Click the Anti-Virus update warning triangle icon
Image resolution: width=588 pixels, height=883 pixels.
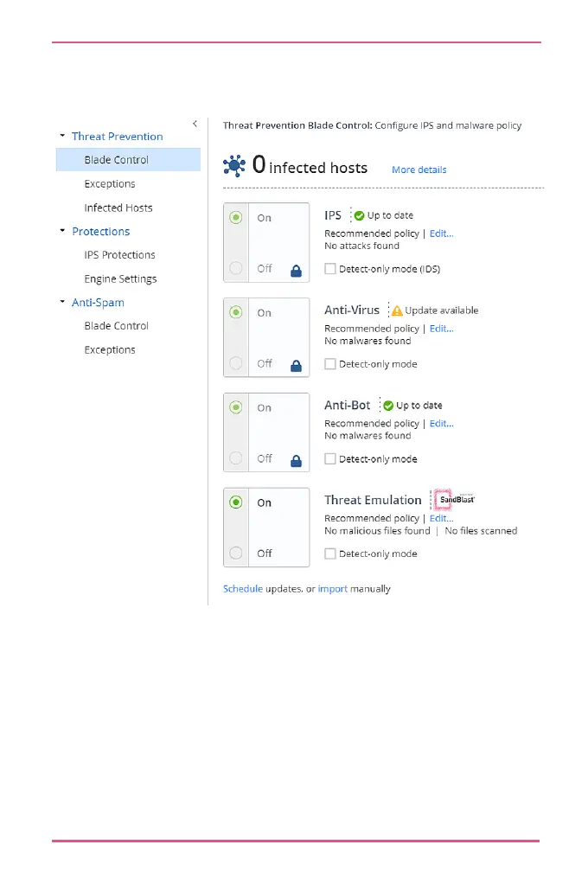tap(397, 310)
